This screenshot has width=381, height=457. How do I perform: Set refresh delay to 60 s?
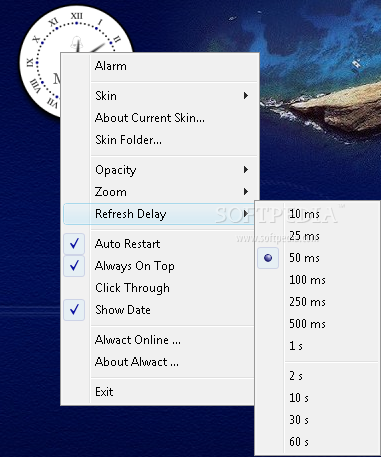pos(318,442)
